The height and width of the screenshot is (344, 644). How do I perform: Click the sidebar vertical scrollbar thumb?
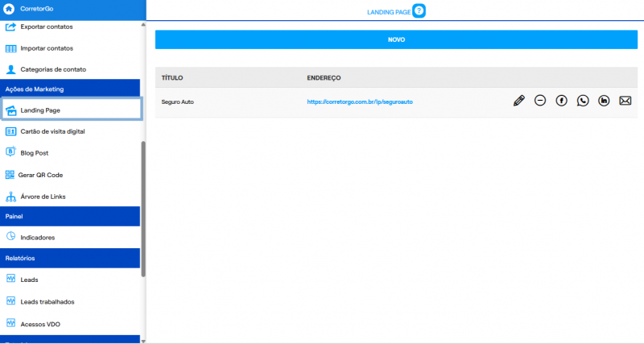coord(143,209)
